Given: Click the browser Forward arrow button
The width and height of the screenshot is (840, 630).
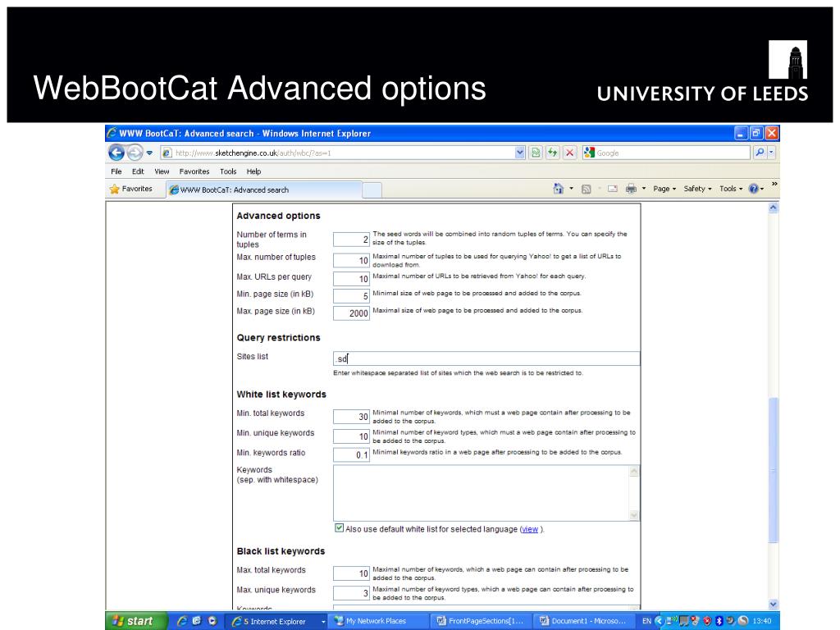Looking at the screenshot, I should coord(135,153).
